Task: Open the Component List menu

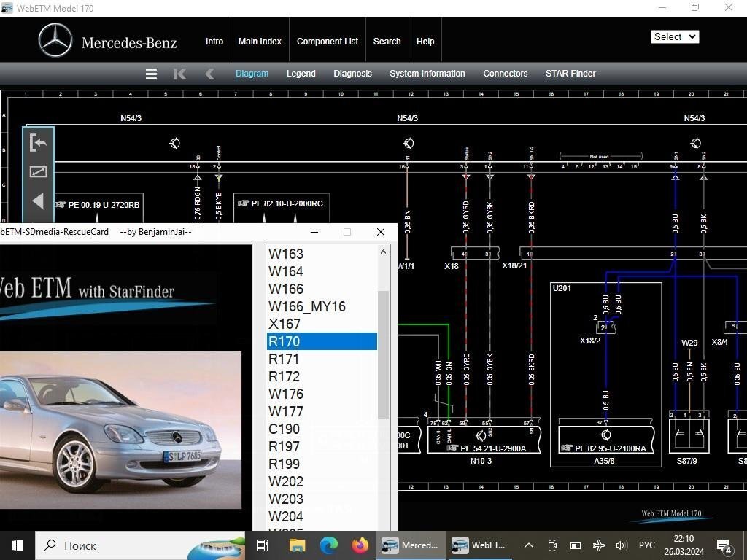Action: coord(327,42)
